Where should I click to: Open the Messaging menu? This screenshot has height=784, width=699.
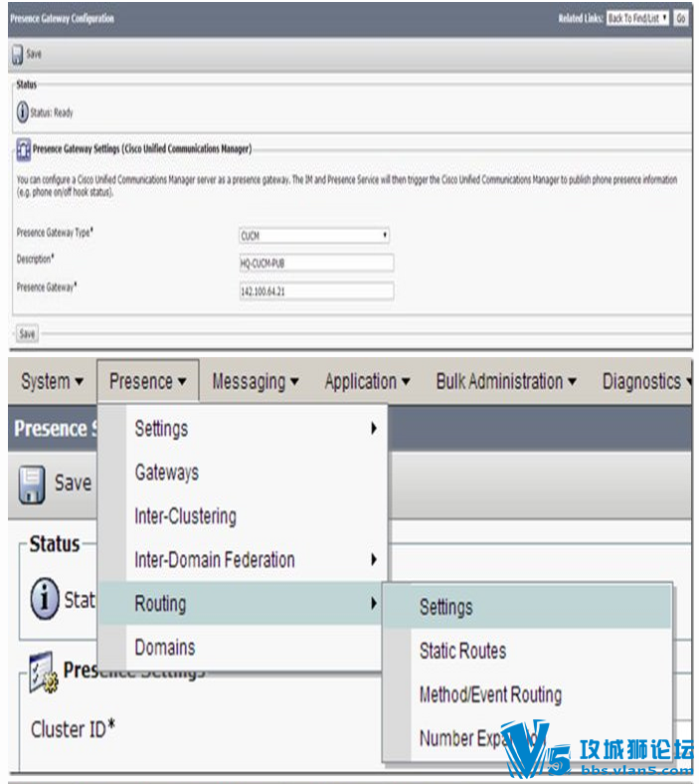pyautogui.click(x=256, y=381)
